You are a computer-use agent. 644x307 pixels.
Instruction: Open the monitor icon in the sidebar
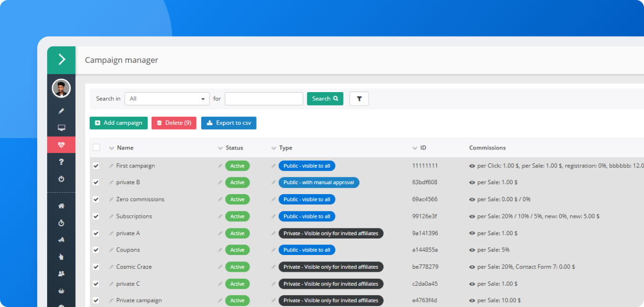(x=61, y=127)
